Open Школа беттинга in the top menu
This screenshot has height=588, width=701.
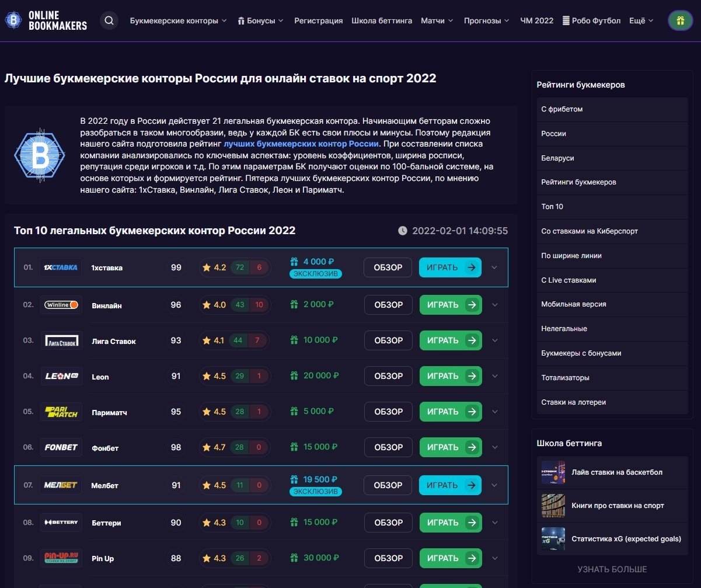(x=382, y=20)
